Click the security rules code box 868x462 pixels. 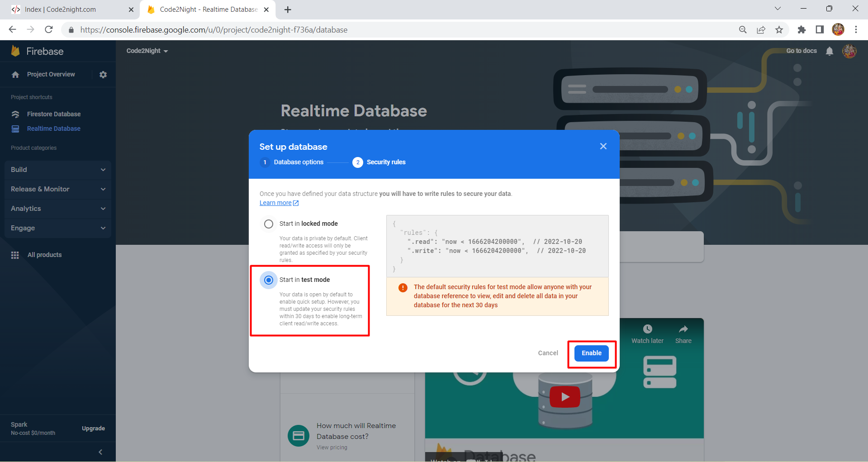pos(497,246)
